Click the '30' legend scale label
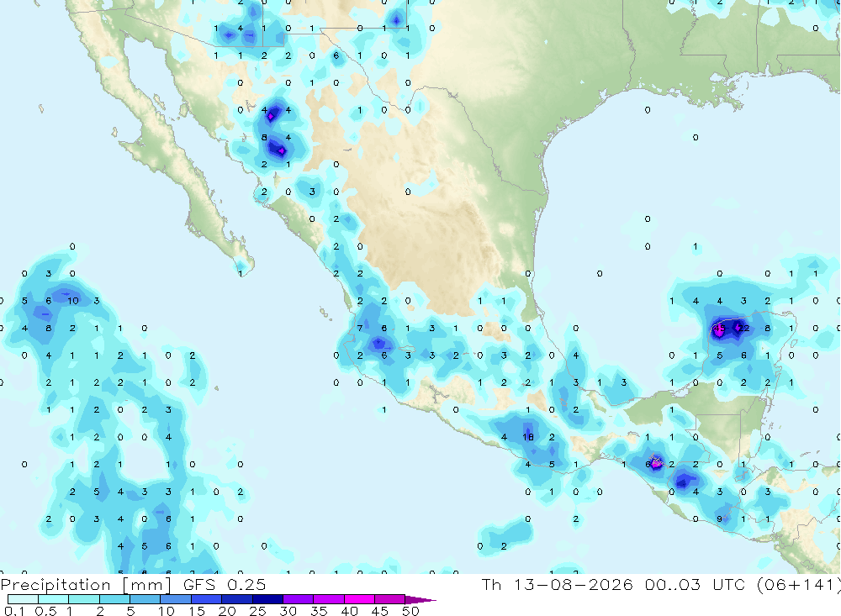The width and height of the screenshot is (841, 616). point(288,611)
